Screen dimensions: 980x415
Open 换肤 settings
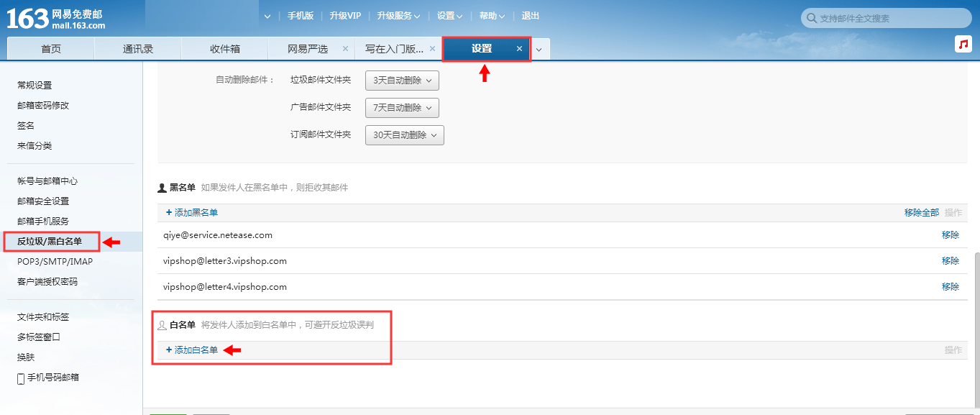(x=26, y=357)
